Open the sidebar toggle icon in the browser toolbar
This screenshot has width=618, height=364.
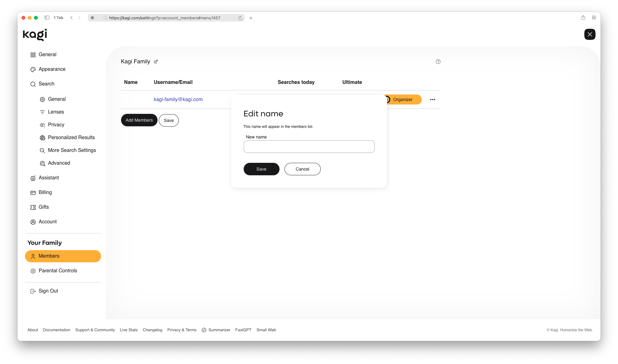(47, 18)
